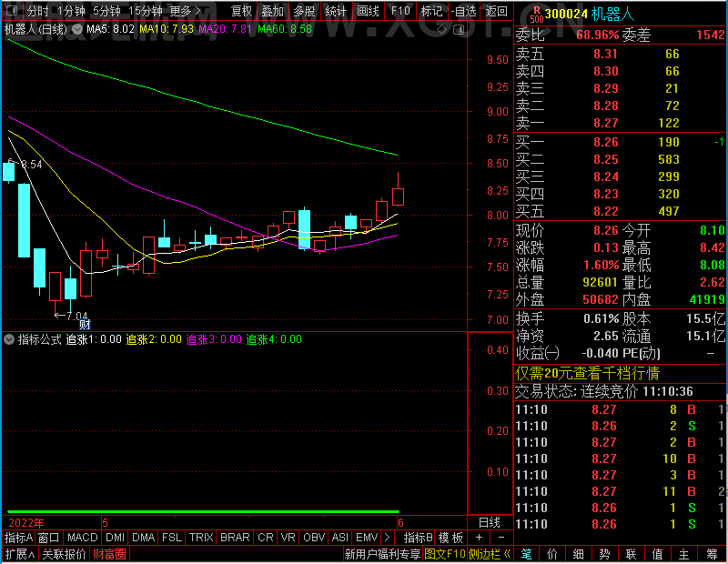This screenshot has width=728, height=564.
Task: Switch to 分时 intraday view
Action: click(x=38, y=11)
